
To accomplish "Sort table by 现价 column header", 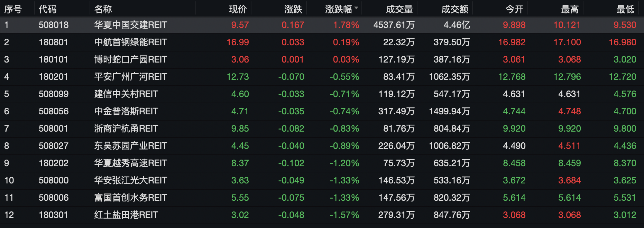I will pos(238,9).
